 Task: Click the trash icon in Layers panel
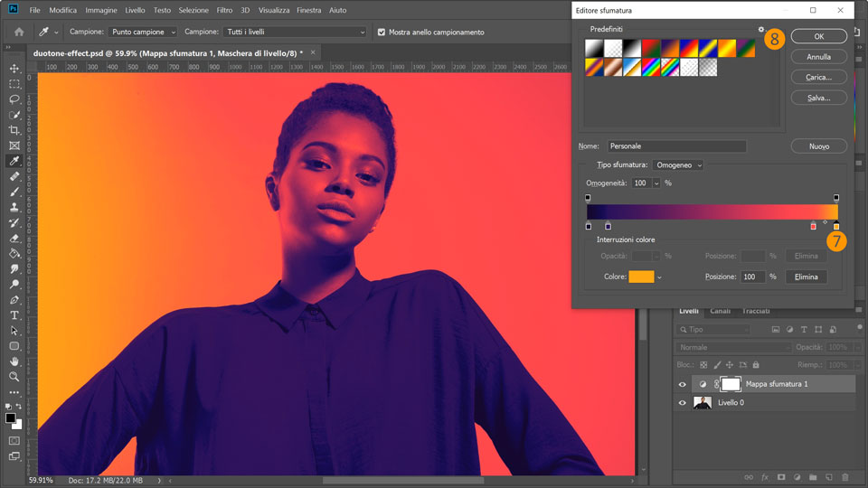(844, 476)
